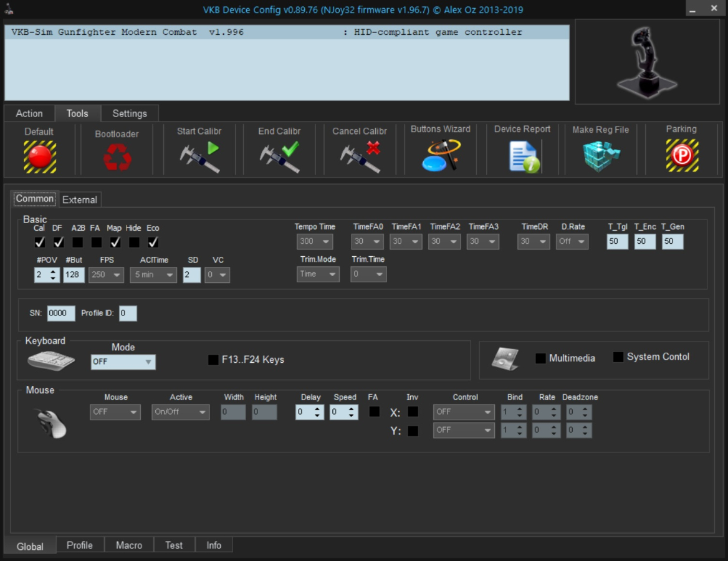The width and height of the screenshot is (728, 561).
Task: Generate a Device Report
Action: (522, 156)
